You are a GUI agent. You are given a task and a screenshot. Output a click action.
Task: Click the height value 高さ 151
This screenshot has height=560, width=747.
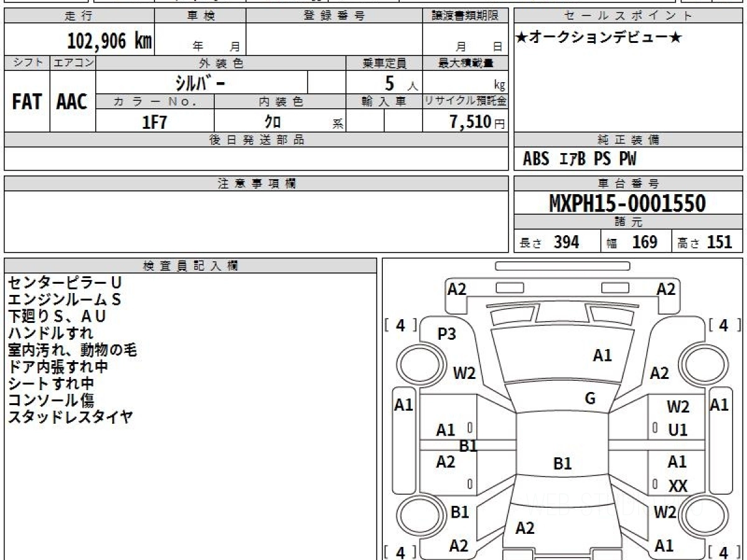pyautogui.click(x=705, y=242)
